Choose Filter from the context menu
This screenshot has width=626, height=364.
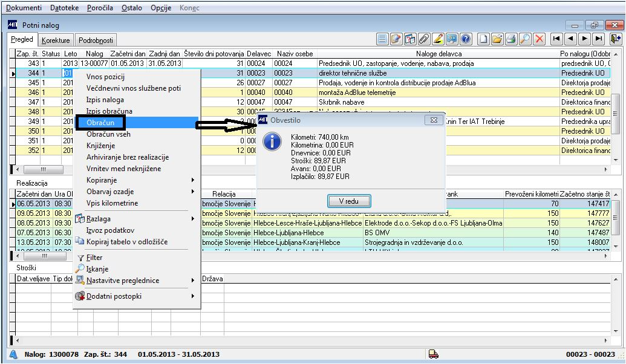pyautogui.click(x=94, y=258)
